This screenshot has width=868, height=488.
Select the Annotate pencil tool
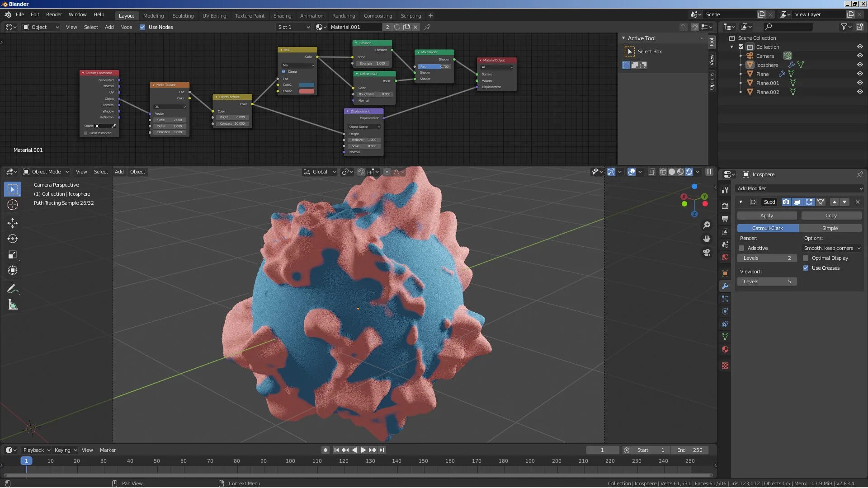point(13,289)
